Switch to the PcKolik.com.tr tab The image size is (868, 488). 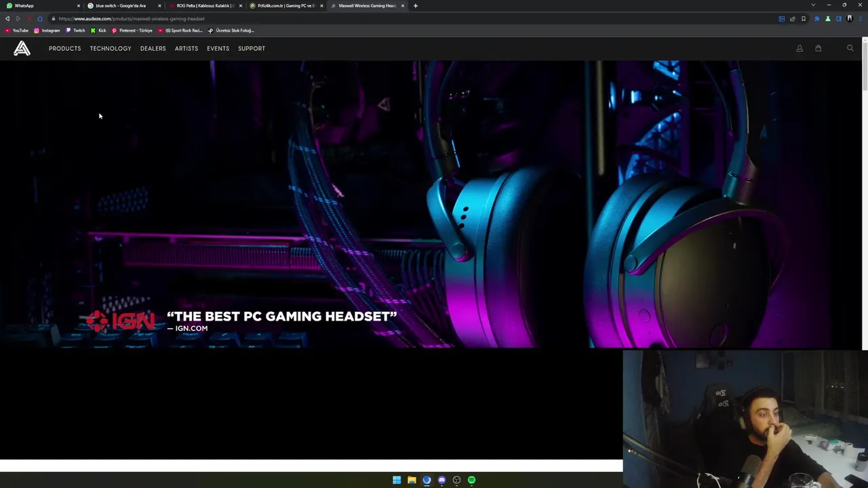(x=285, y=5)
